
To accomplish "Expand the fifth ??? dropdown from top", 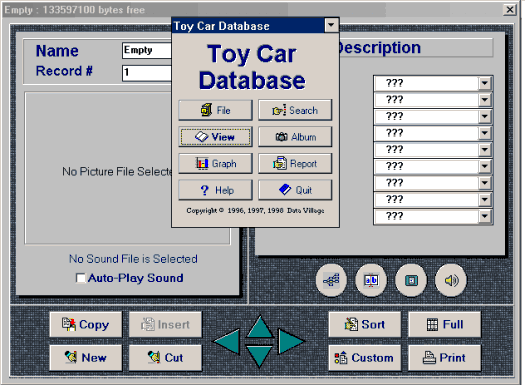I will 484,150.
